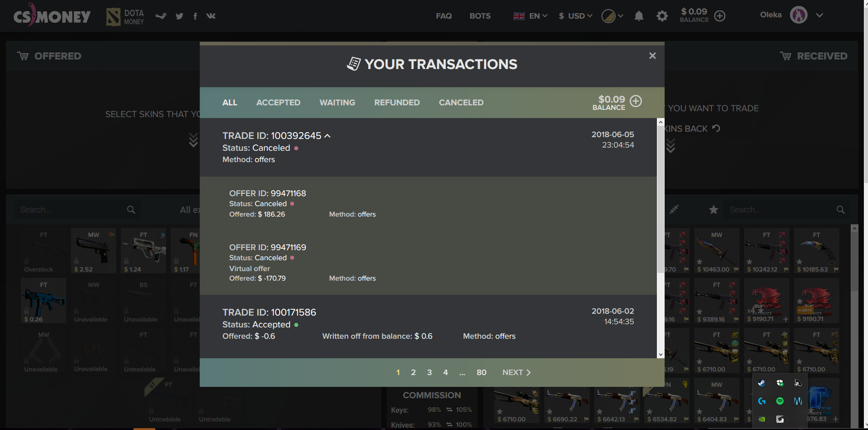Screen dimensions: 868x430
Task: Click trade ID 100171586 entry text
Action: [x=269, y=312]
